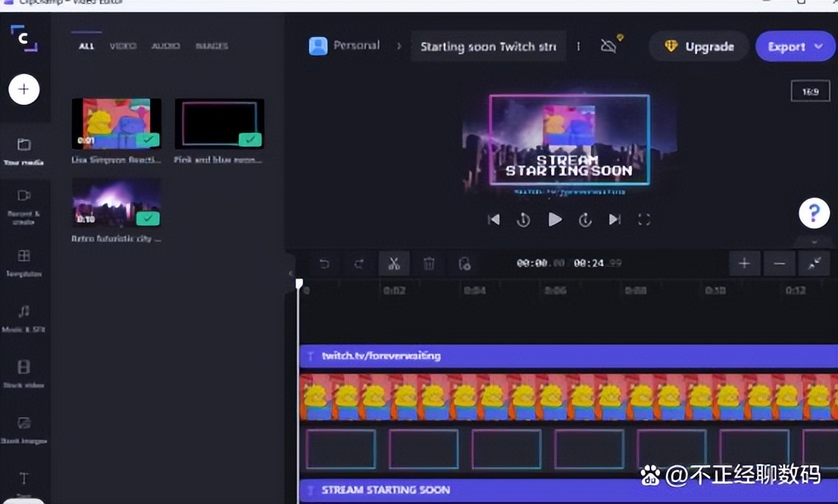Click the duplicate clip icon
The height and width of the screenshot is (504, 838).
(465, 264)
